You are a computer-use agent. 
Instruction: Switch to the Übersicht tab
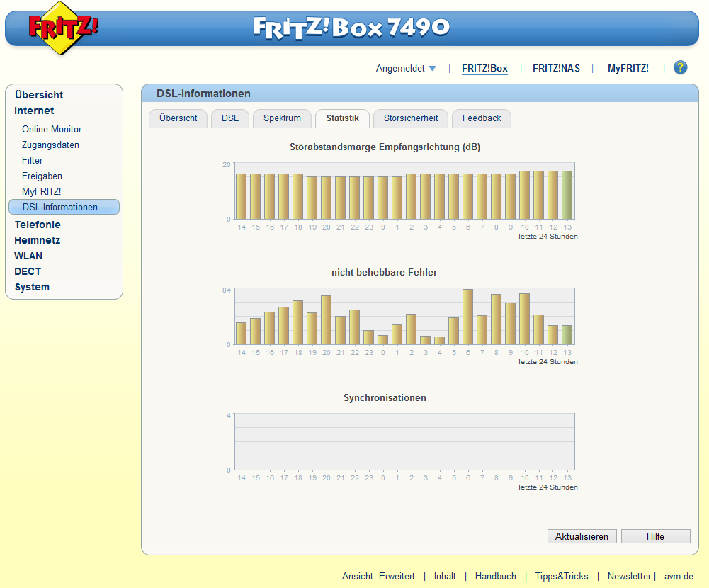[178, 118]
